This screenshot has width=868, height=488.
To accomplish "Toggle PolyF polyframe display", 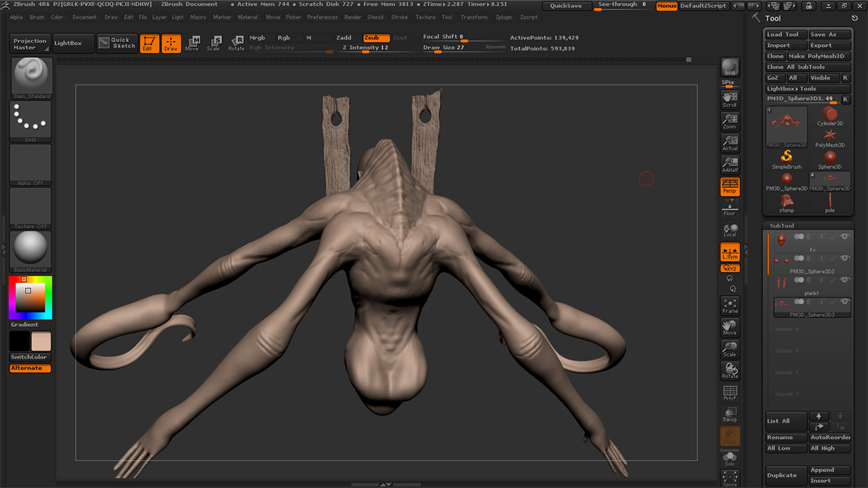I will tap(730, 393).
